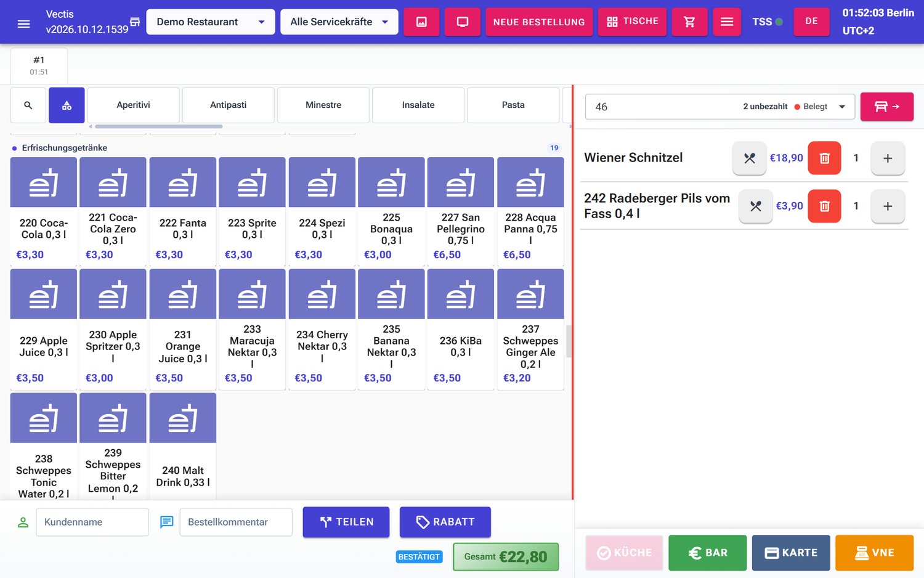
Task: Click the monitor display icon button
Action: (x=463, y=22)
